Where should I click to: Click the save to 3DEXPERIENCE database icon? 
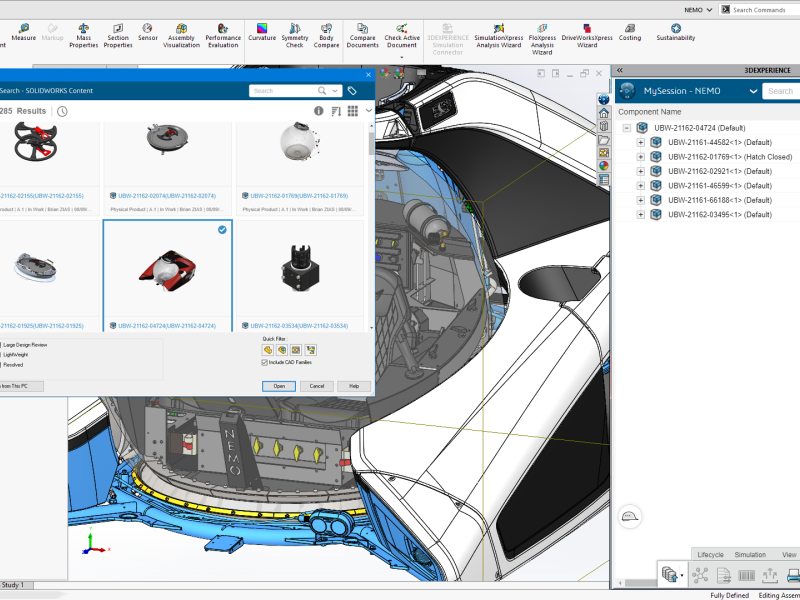pyautogui.click(x=669, y=575)
